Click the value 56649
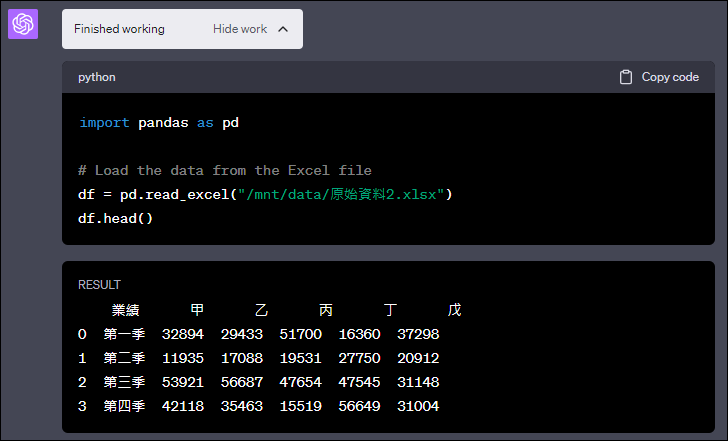This screenshot has width=728, height=441. 359,407
